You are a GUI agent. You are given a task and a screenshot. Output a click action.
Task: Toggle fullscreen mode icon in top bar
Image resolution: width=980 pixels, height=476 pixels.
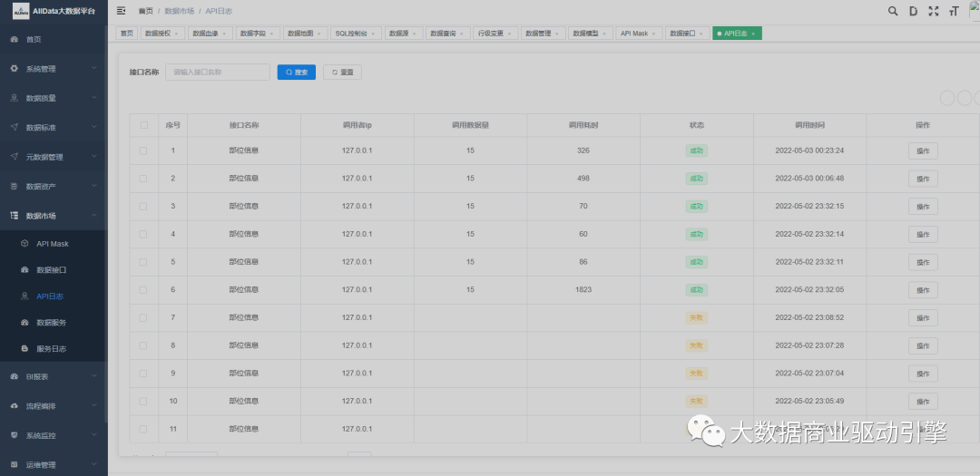click(933, 11)
